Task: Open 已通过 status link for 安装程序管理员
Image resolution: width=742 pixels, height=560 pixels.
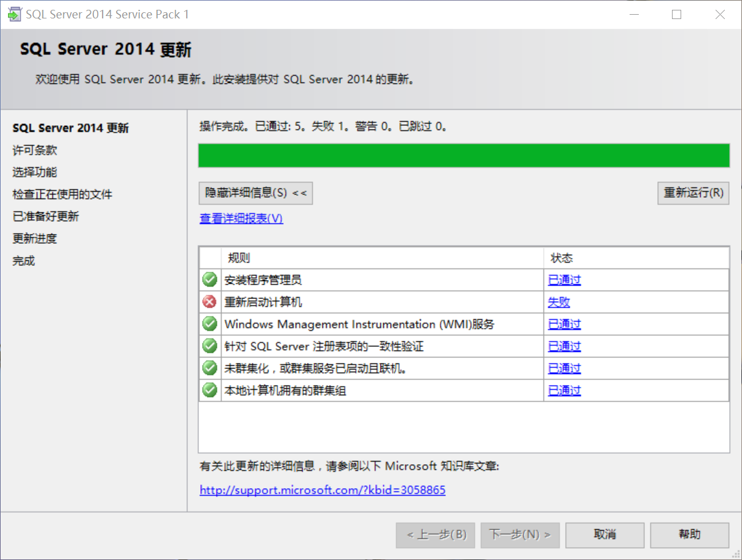Action: [x=564, y=280]
